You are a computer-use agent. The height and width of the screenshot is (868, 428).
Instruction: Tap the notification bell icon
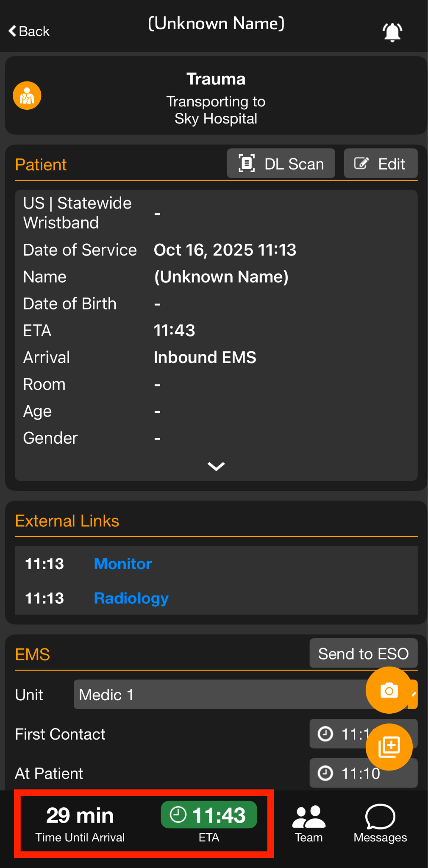click(x=392, y=32)
